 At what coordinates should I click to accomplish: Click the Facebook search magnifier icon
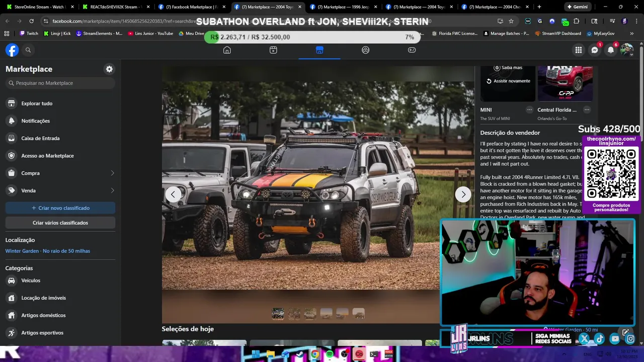pyautogui.click(x=28, y=50)
